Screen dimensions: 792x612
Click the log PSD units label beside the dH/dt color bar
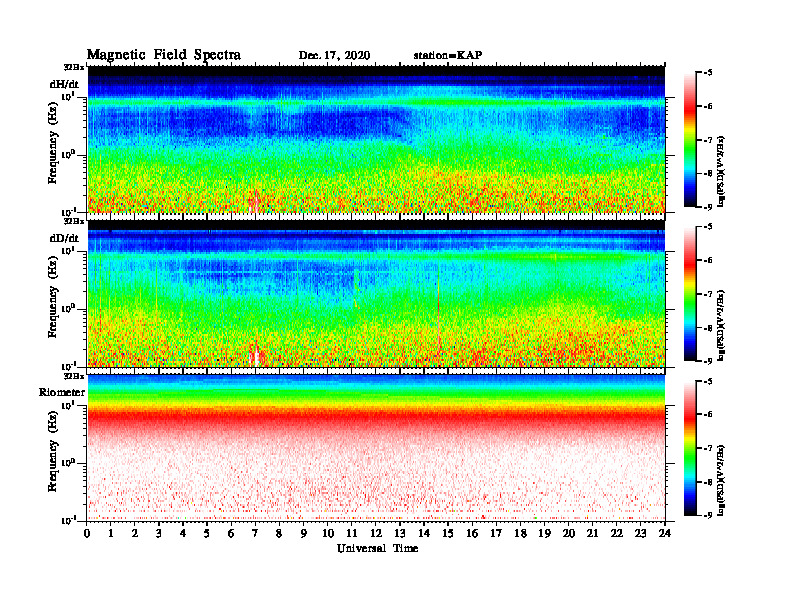tap(721, 171)
